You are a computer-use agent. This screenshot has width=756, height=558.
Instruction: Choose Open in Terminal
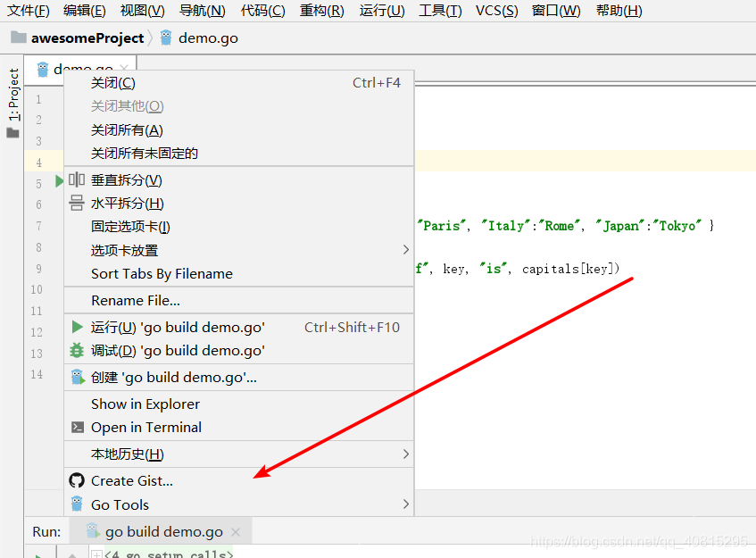point(239,428)
